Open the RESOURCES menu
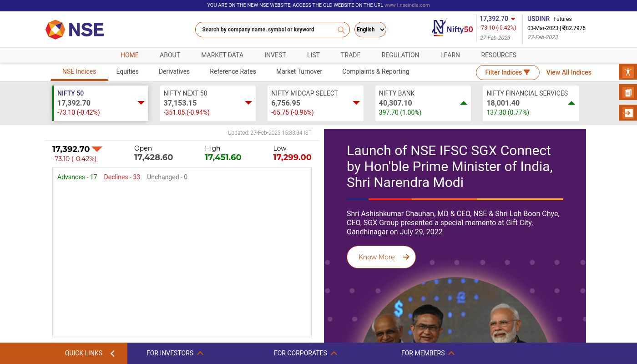 499,55
